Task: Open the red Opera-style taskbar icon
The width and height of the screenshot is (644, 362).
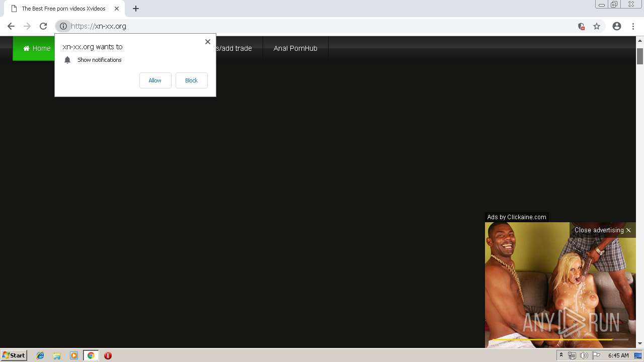Action: (x=108, y=355)
